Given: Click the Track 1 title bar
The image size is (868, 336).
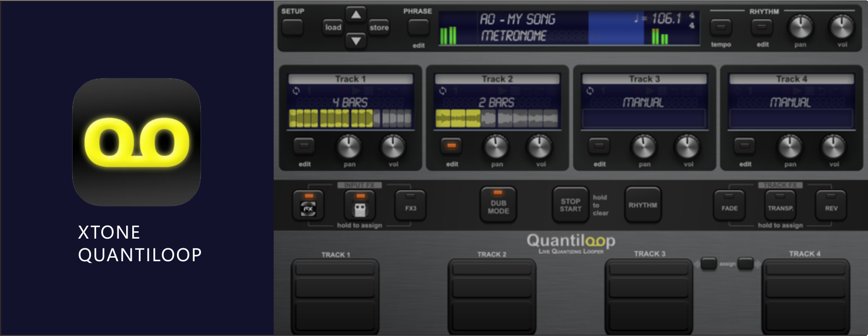Looking at the screenshot, I should [x=350, y=79].
